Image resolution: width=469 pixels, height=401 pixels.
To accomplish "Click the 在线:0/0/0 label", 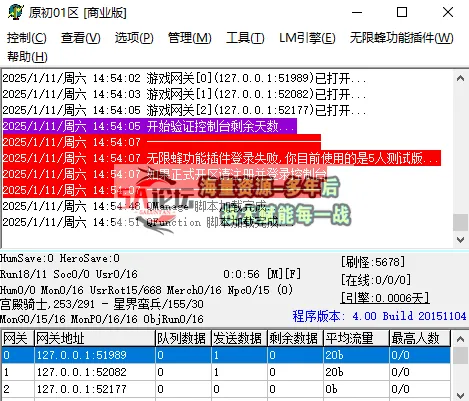I will tap(376, 280).
